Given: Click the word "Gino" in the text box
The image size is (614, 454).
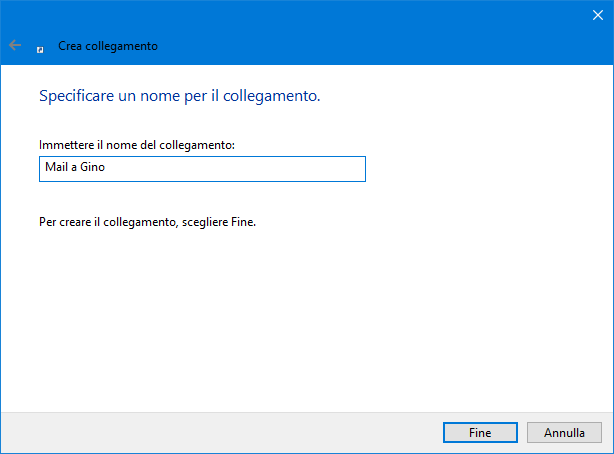Looking at the screenshot, I should coord(92,169).
